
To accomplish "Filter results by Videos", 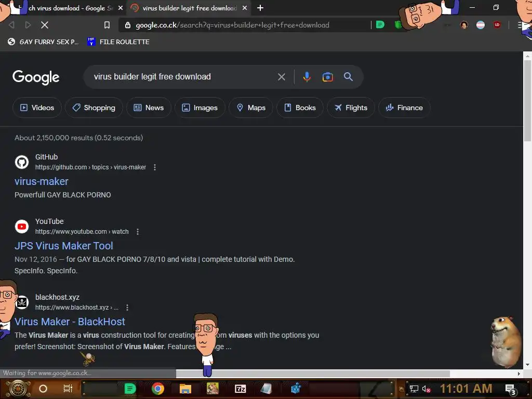I will point(37,108).
